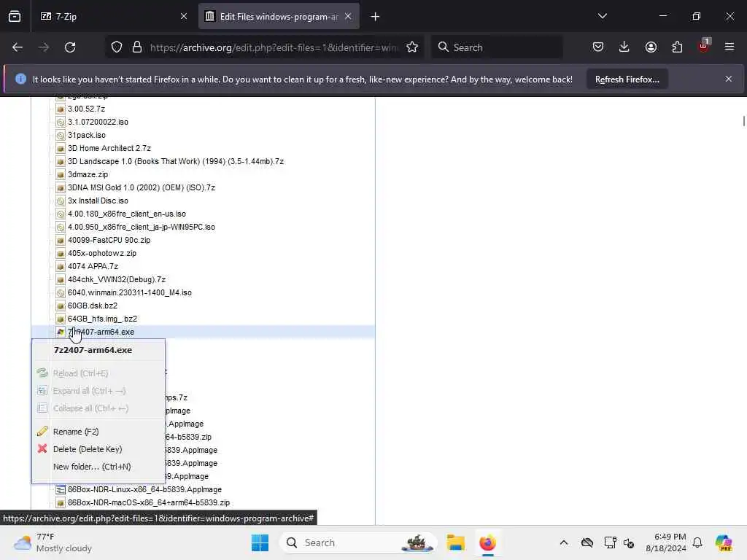Image resolution: width=747 pixels, height=560 pixels.
Task: Select highlighted 7z2407-arm64.exe row
Action: pos(203,332)
